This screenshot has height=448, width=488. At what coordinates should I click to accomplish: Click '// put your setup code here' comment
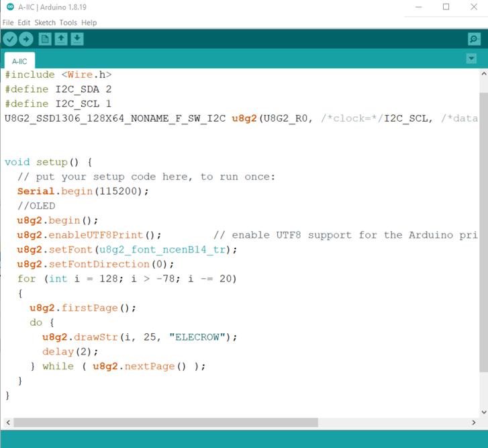(146, 177)
